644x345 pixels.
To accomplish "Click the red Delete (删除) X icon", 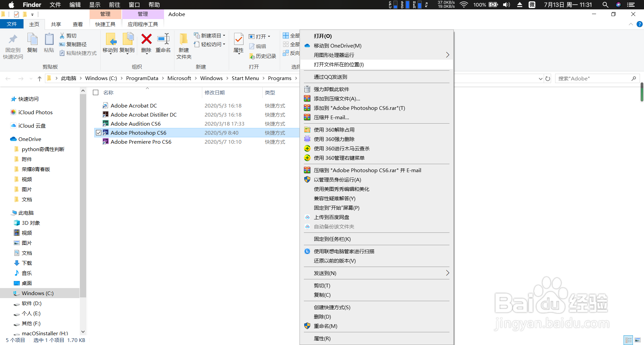I will coord(146,39).
